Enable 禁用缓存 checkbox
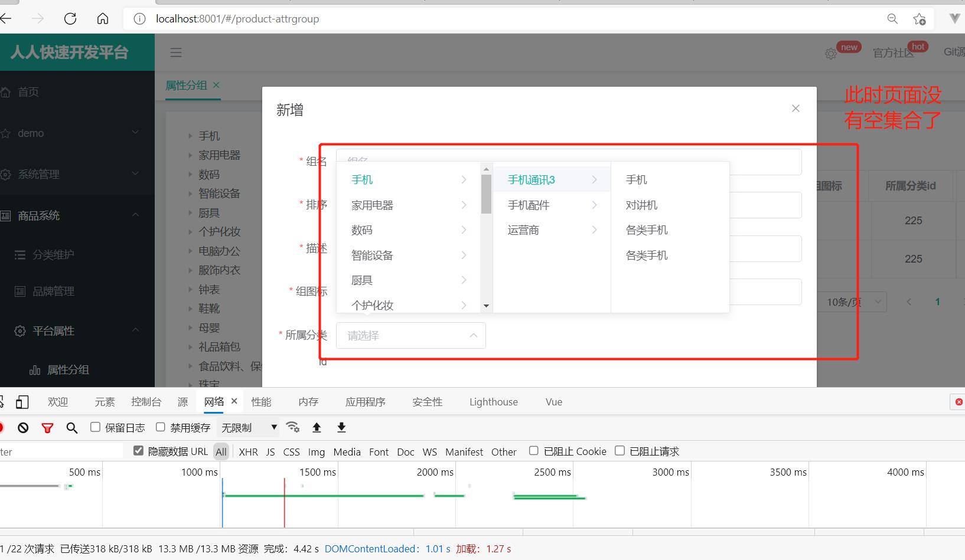 160,427
